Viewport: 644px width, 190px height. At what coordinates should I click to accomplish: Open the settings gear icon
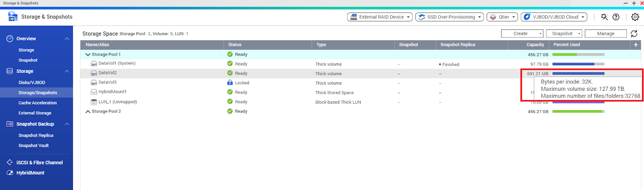[x=635, y=17]
